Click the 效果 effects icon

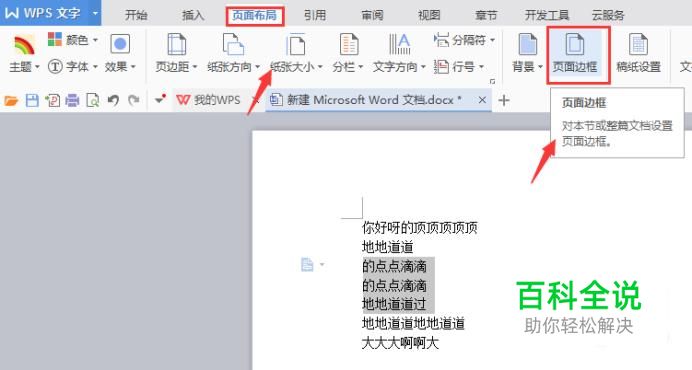(120, 44)
